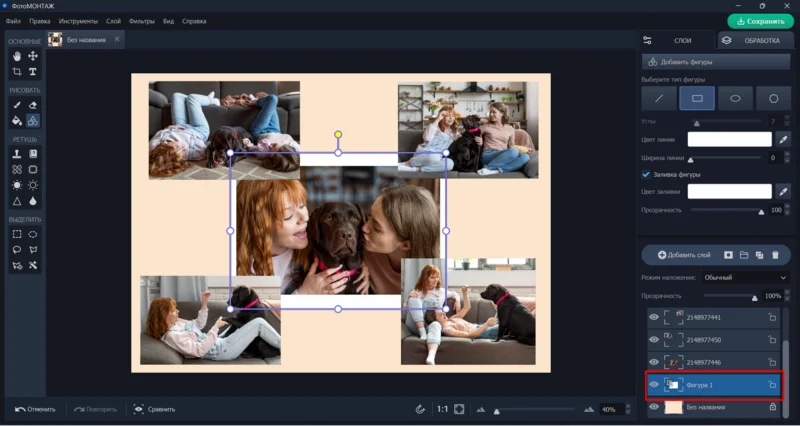This screenshot has width=800, height=426.
Task: Select the Crop tool
Action: point(17,72)
